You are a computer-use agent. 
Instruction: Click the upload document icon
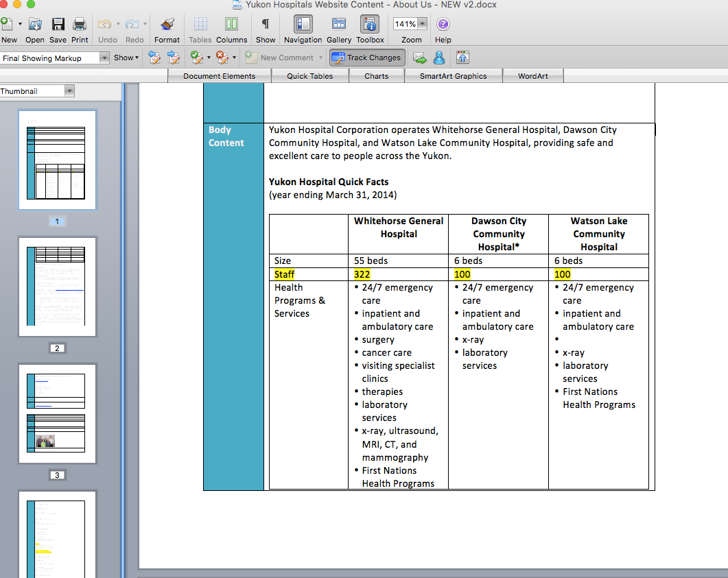pyautogui.click(x=462, y=58)
